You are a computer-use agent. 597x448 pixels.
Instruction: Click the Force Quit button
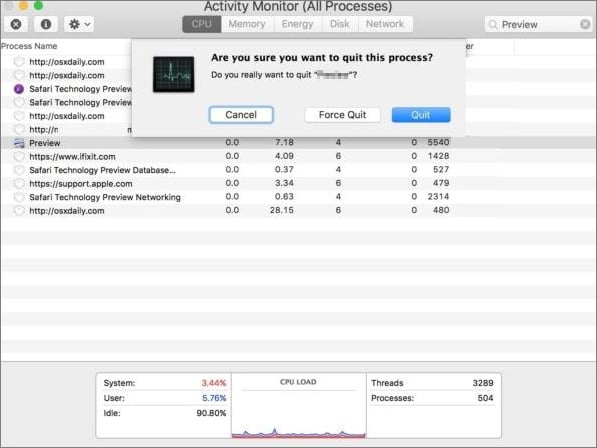[x=342, y=115]
